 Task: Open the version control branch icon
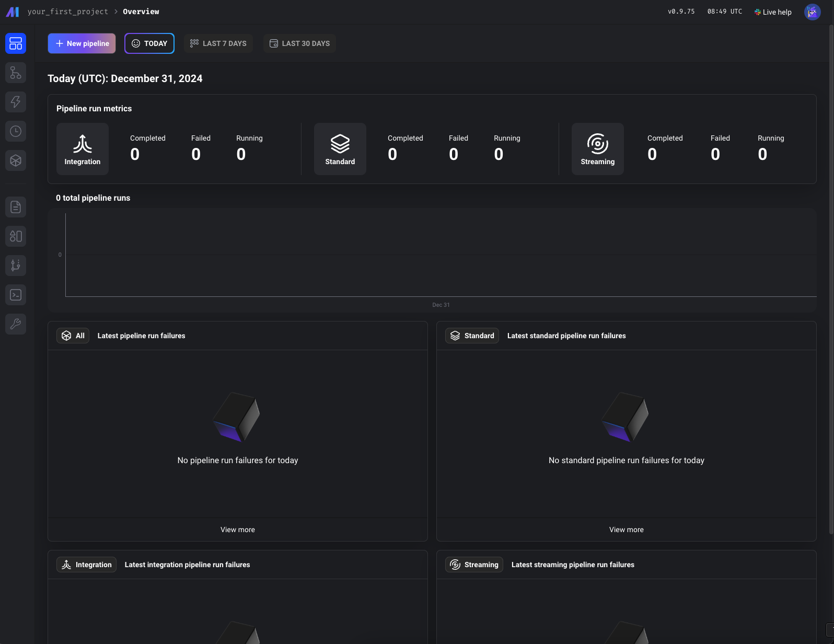tap(16, 266)
